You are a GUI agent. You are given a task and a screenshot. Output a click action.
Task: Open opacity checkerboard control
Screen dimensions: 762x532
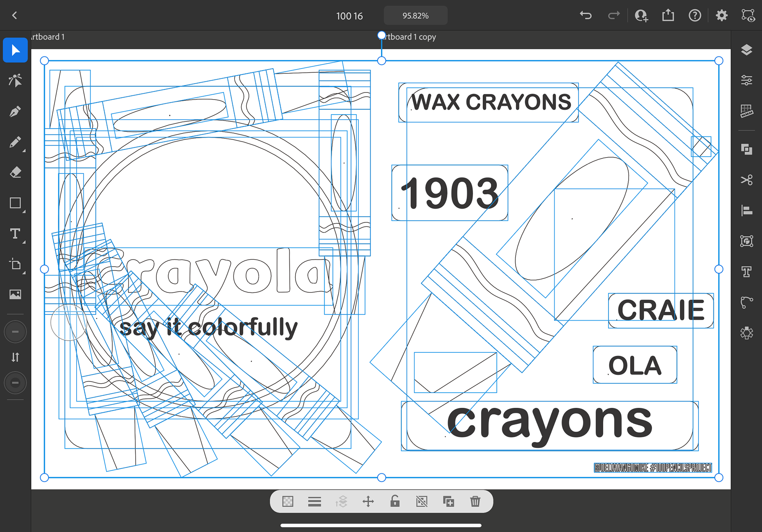click(288, 501)
